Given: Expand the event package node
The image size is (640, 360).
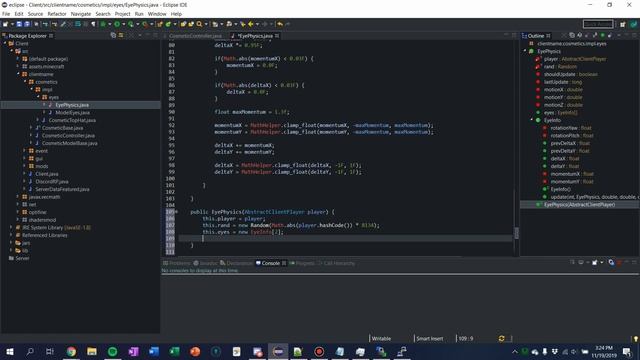Looking at the screenshot, I should 25,151.
